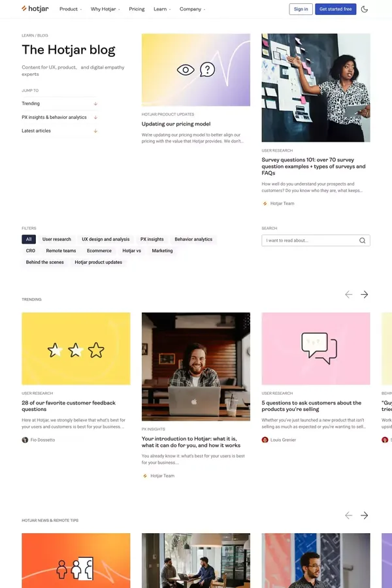
Task: Filter by Hotjar vs
Action: [x=132, y=251]
